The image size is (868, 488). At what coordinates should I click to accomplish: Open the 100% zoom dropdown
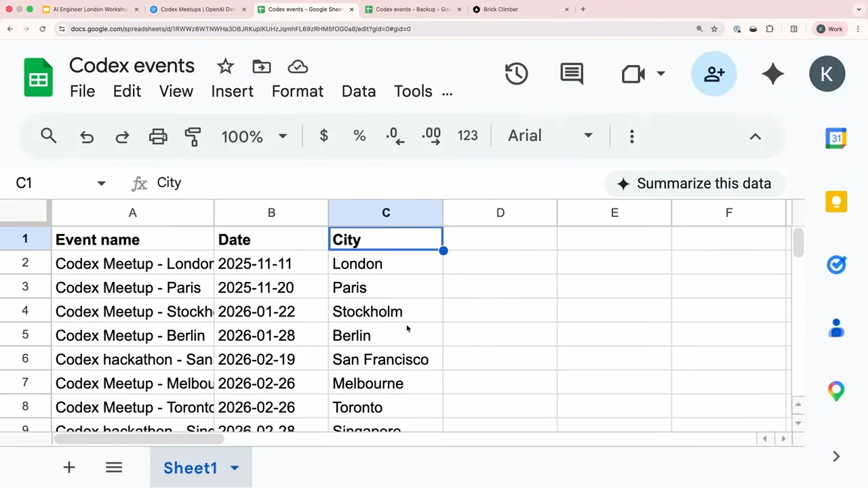(254, 136)
